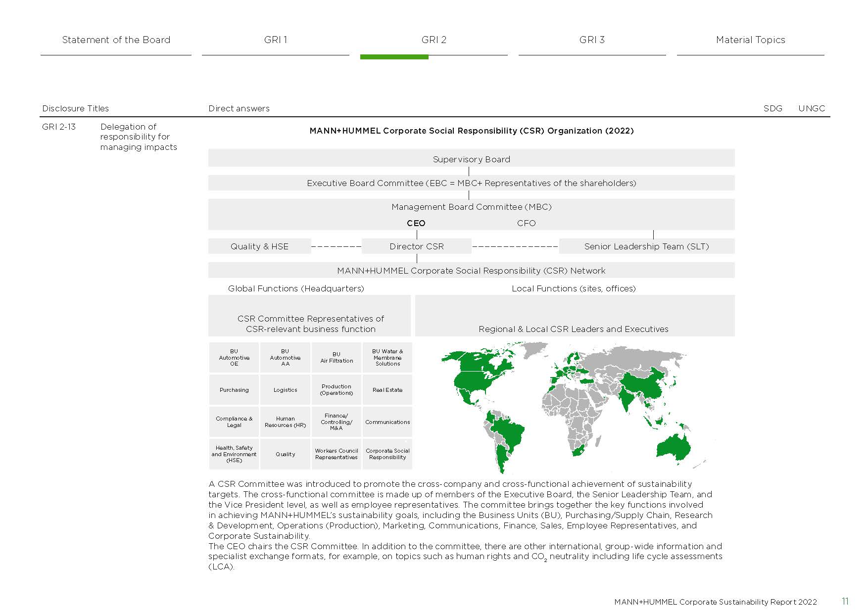Select the Production (Operations) cell

click(x=337, y=390)
